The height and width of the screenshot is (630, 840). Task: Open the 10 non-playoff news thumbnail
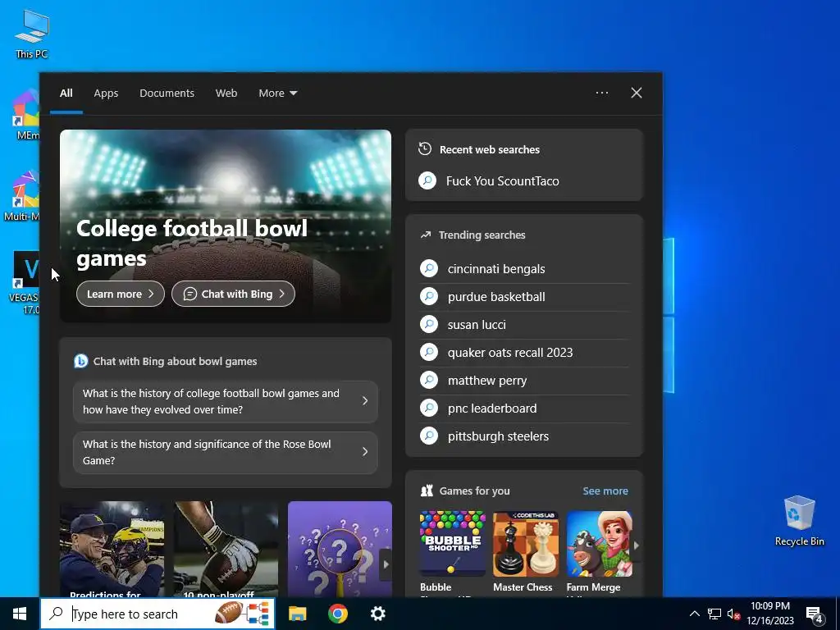click(226, 549)
